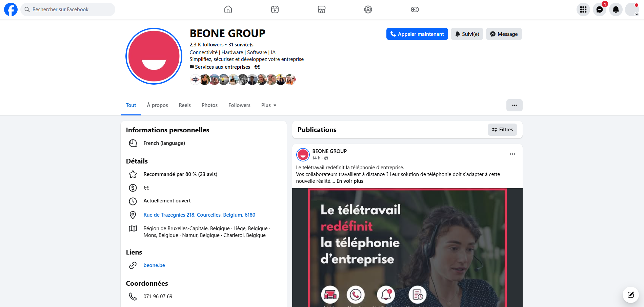Switch to the À propos tab

157,105
